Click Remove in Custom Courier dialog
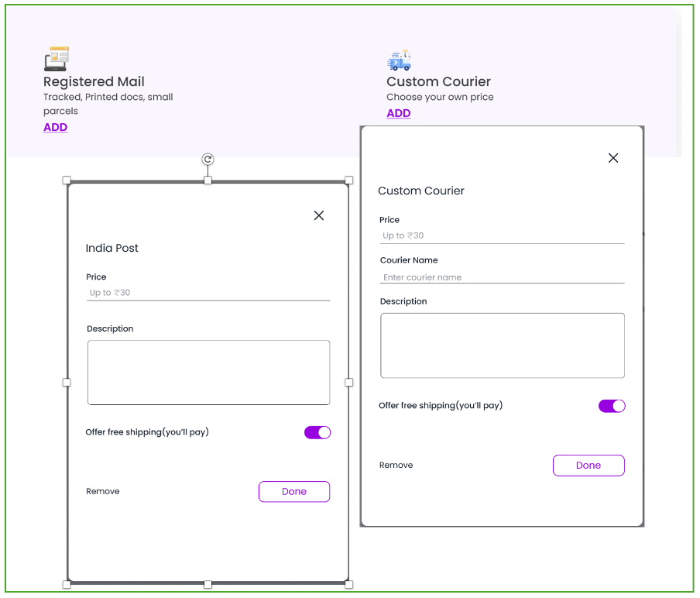 pos(396,466)
